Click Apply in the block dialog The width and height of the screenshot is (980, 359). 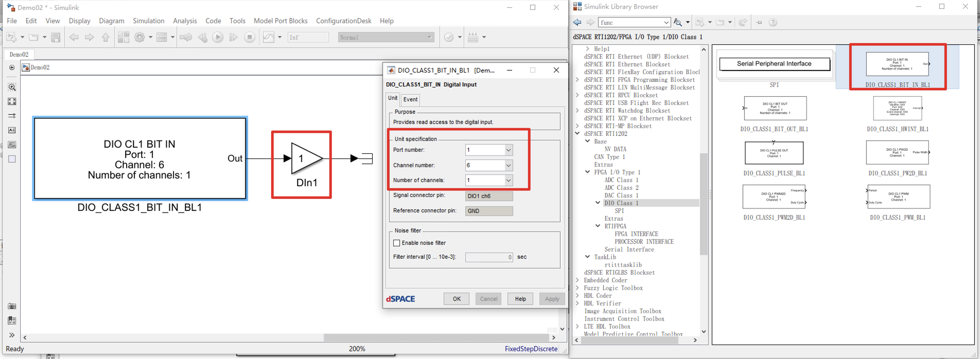[552, 299]
